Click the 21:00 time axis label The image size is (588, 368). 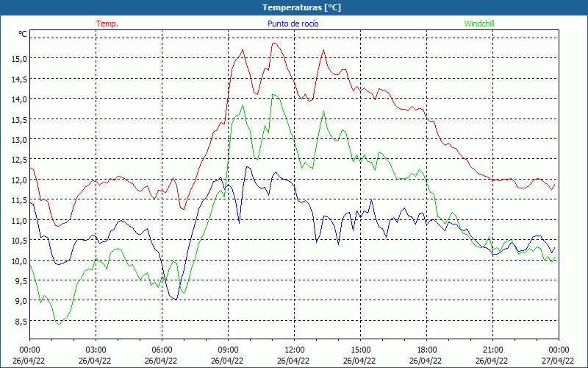[x=492, y=350]
